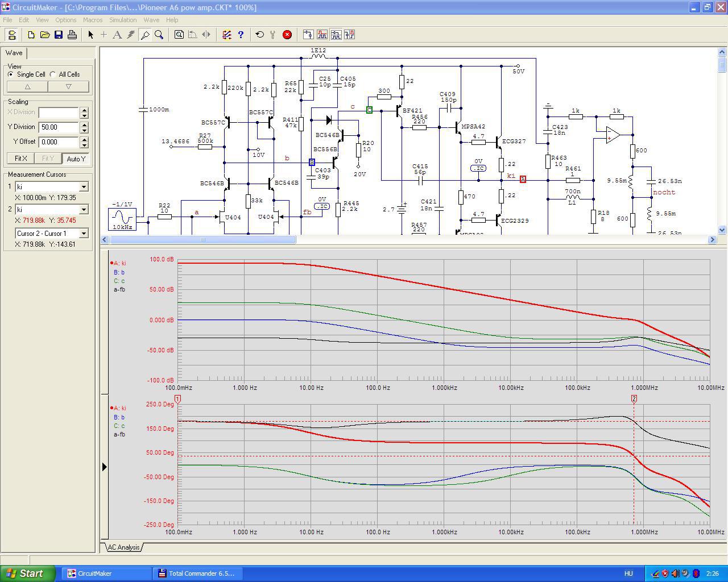Click the Zoom magnifier tool
This screenshot has width=728, height=582.
click(159, 35)
